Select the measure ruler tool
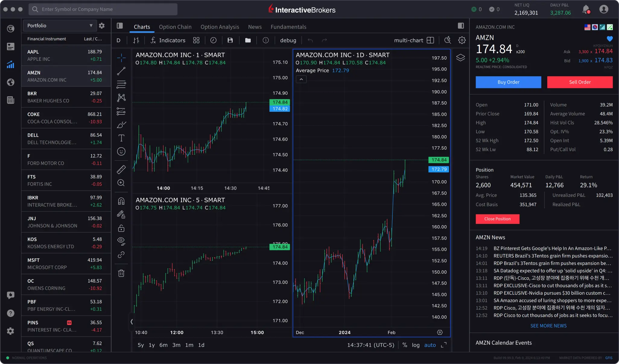Screen dimensions: 619x364 (121, 169)
